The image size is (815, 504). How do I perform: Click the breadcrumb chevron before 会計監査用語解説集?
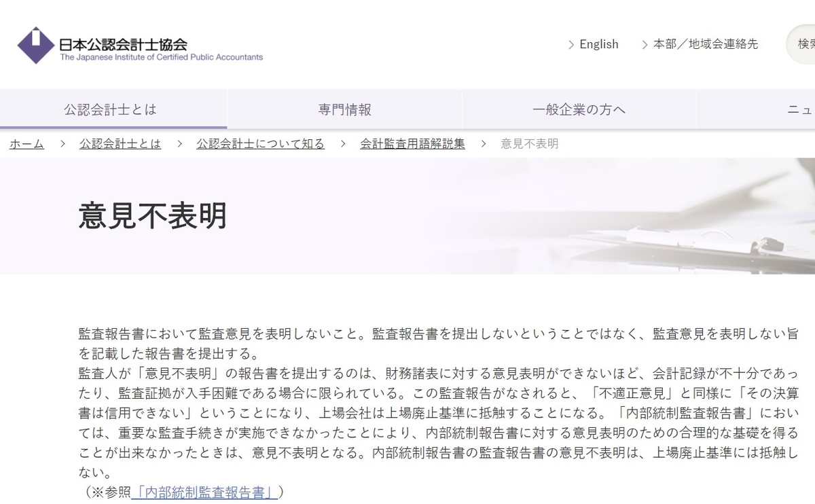coord(344,144)
